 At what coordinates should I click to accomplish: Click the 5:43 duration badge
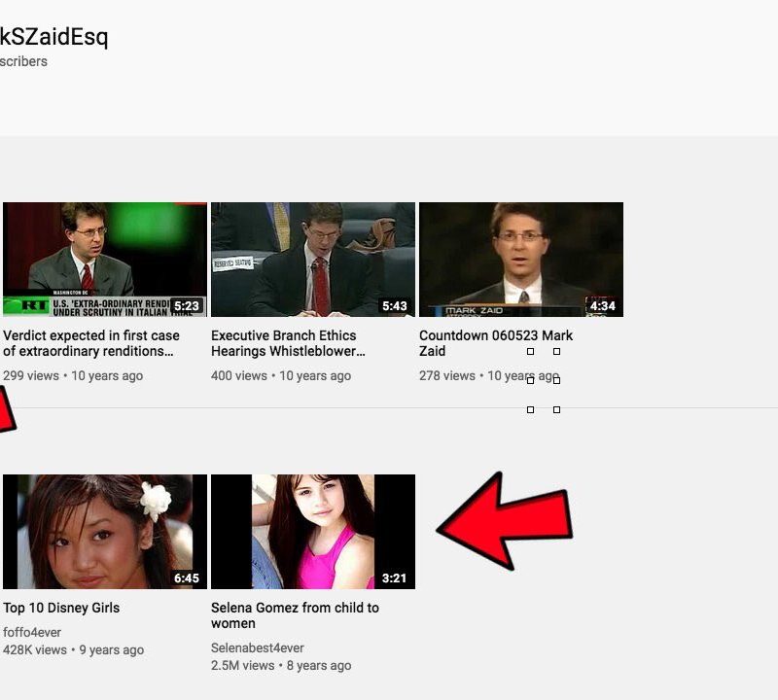click(394, 306)
